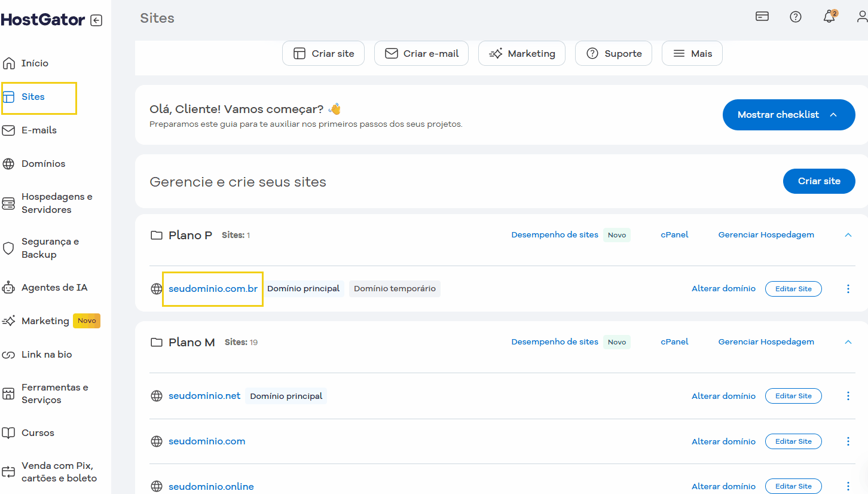Viewport: 868px width, 494px height.
Task: Collapse the sidebar with the arrow button
Action: (96, 20)
